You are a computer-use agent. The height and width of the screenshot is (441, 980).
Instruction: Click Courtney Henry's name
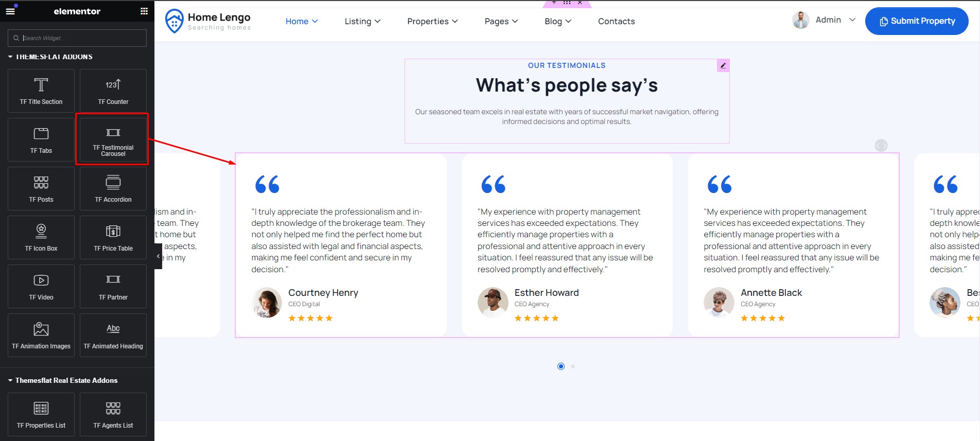(323, 293)
